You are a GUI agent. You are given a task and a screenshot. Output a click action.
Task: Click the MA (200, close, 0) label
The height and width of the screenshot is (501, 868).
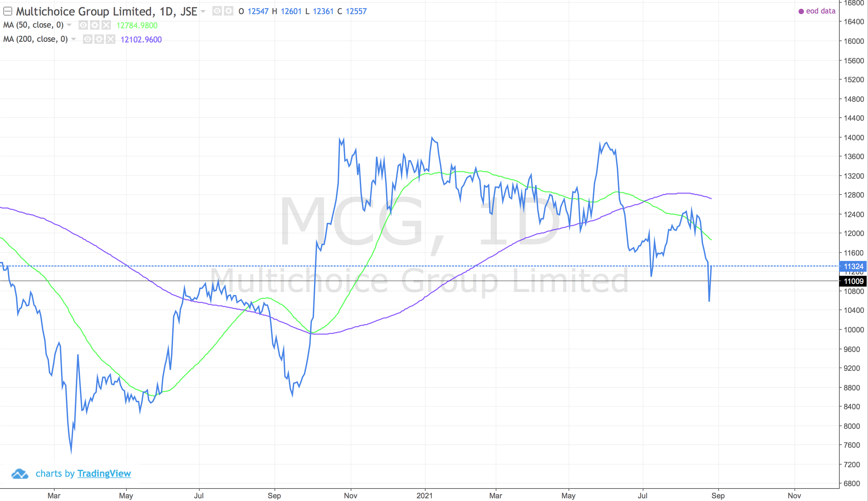point(35,39)
